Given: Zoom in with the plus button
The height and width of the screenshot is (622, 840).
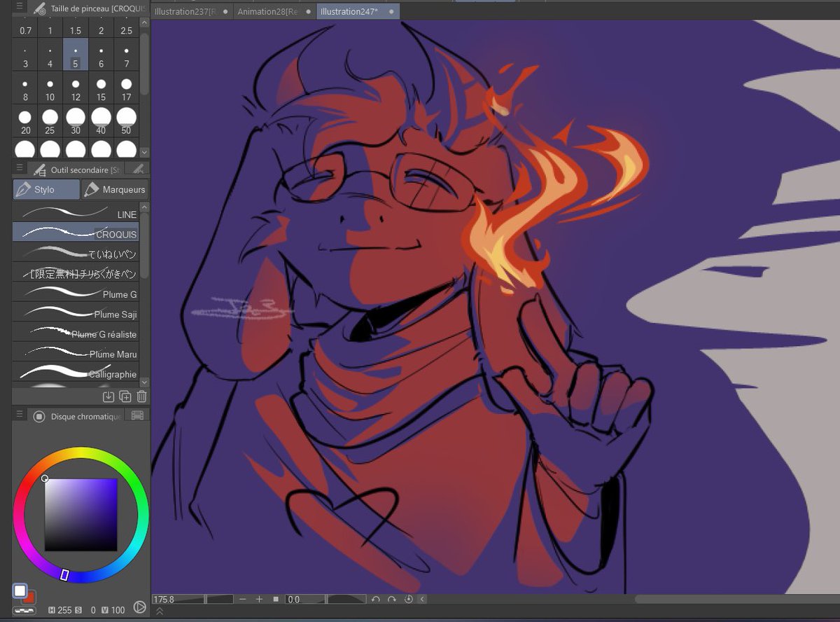Looking at the screenshot, I should (259, 600).
